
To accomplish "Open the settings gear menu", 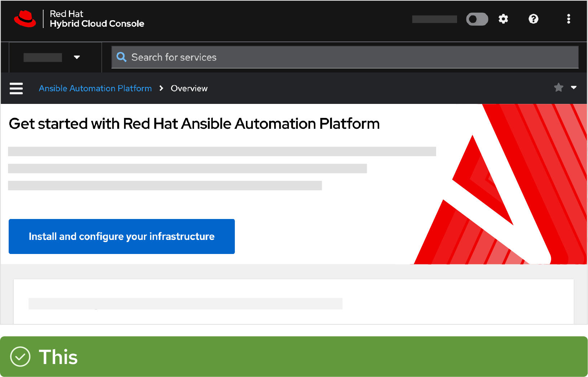I will (503, 19).
